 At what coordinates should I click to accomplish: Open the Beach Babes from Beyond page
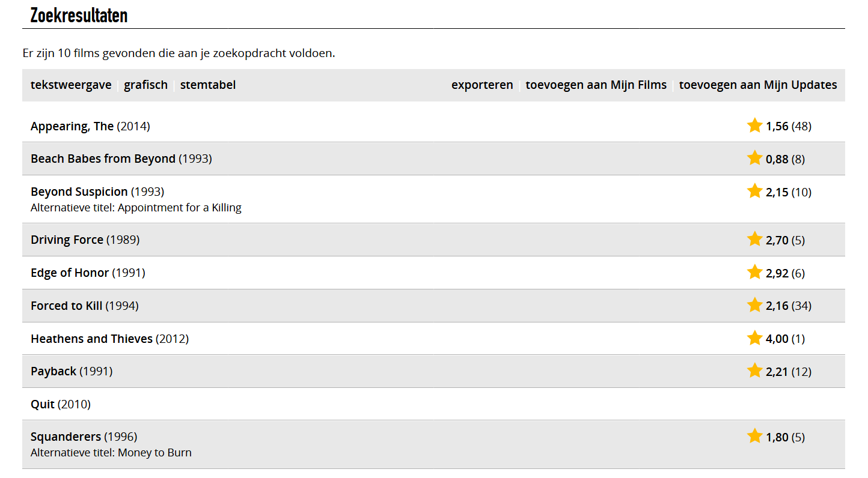(x=103, y=159)
